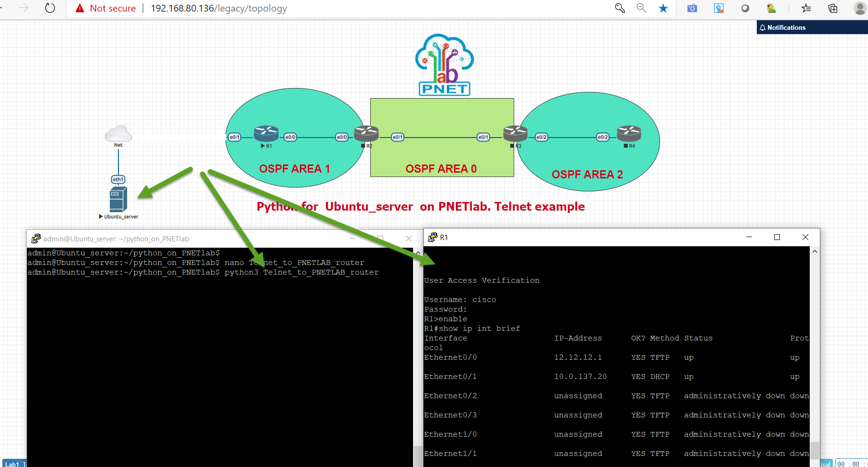Viewport: 868px width, 467px height.
Task: Click the page reload button
Action: [50, 8]
